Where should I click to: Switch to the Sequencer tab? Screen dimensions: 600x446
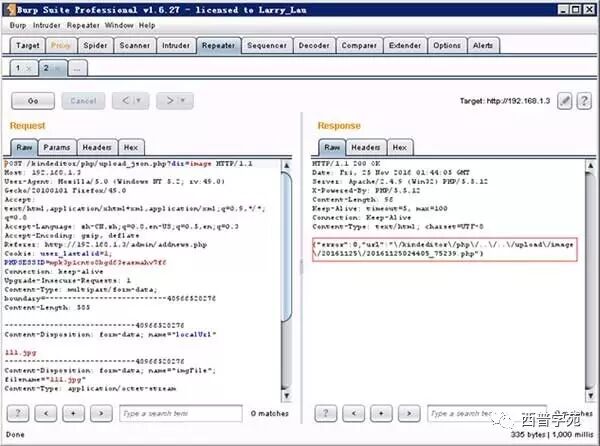tap(267, 46)
